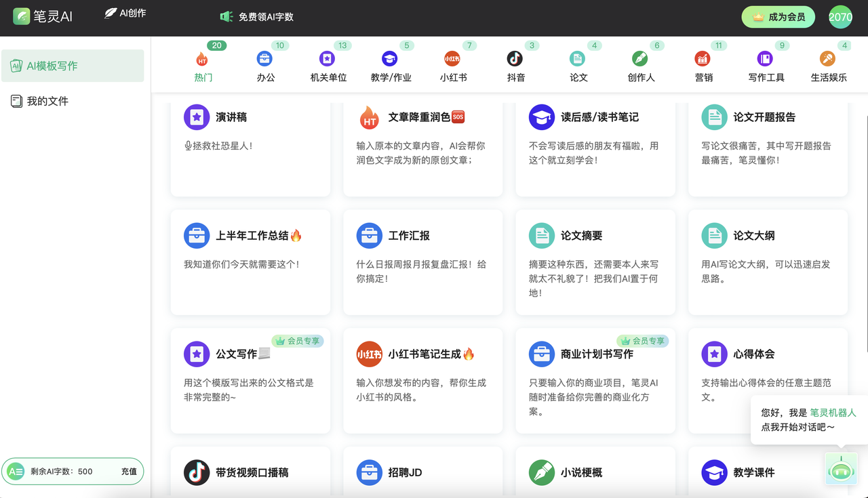
Task: Open the 写作工具 category tab
Action: pos(766,67)
